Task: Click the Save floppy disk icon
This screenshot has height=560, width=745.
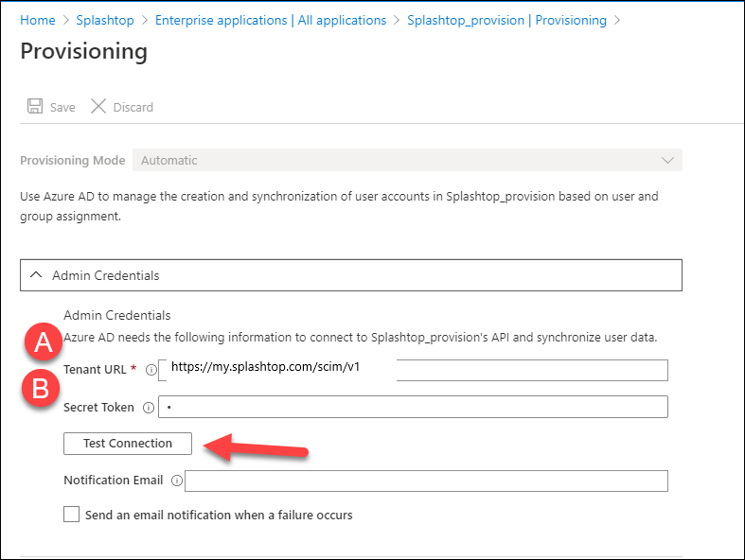Action: click(x=35, y=106)
